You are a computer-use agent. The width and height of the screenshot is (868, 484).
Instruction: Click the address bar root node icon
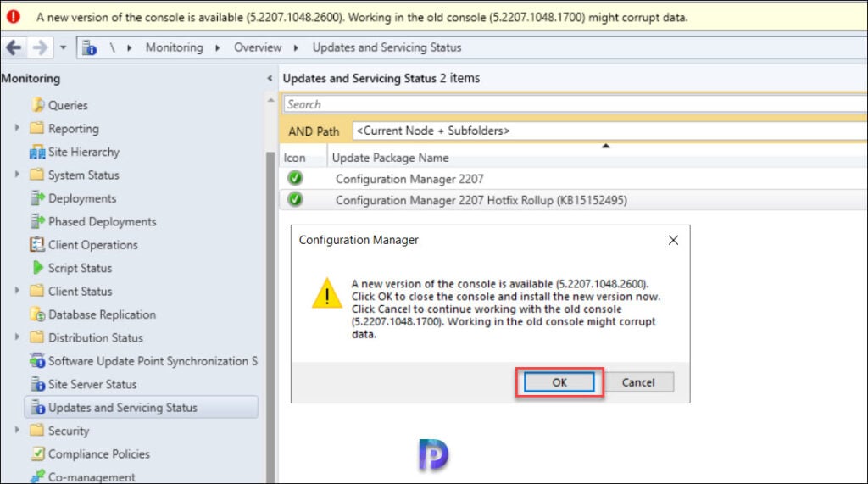click(89, 48)
